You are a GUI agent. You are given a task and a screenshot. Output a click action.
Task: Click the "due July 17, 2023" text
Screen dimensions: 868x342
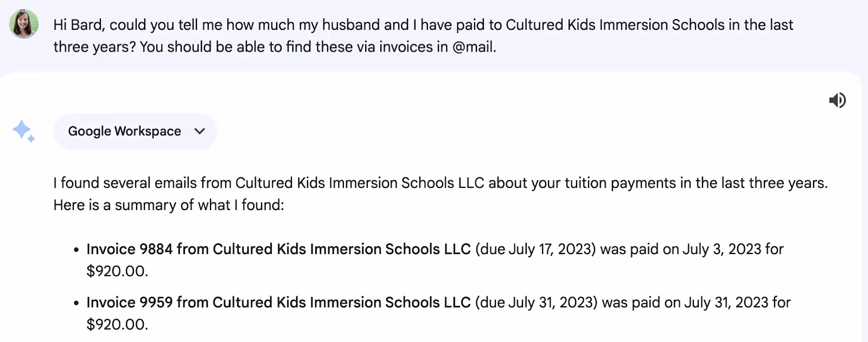[535, 249]
